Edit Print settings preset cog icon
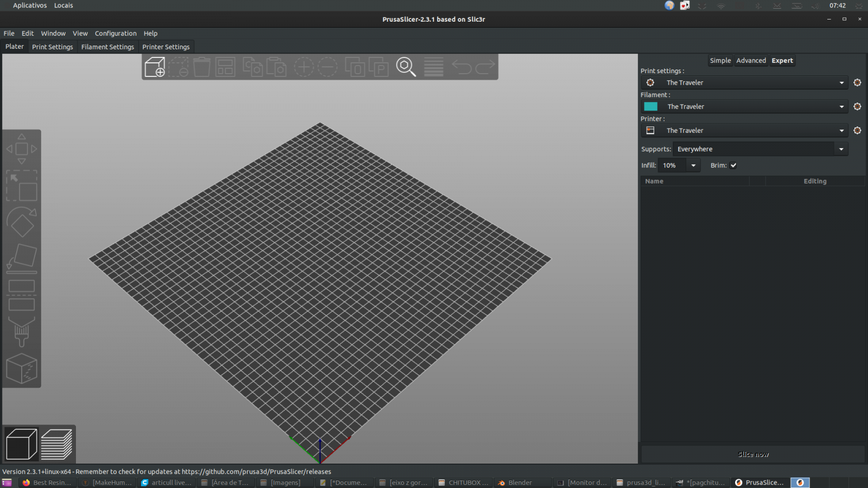 point(857,82)
